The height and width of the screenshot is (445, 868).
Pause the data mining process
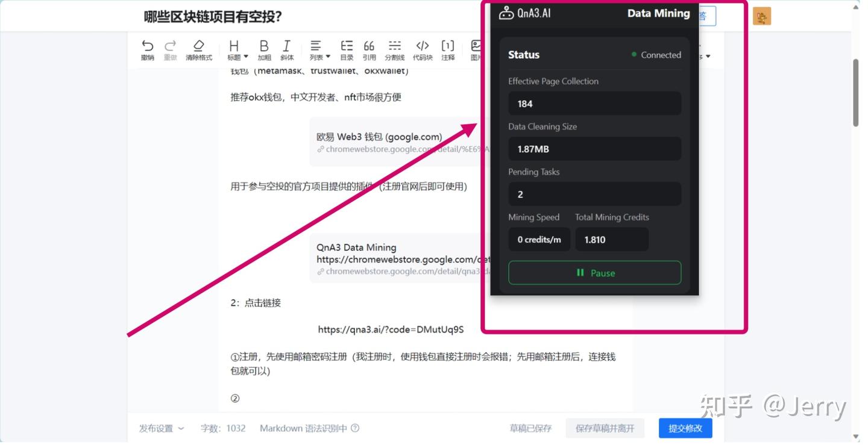(x=594, y=272)
